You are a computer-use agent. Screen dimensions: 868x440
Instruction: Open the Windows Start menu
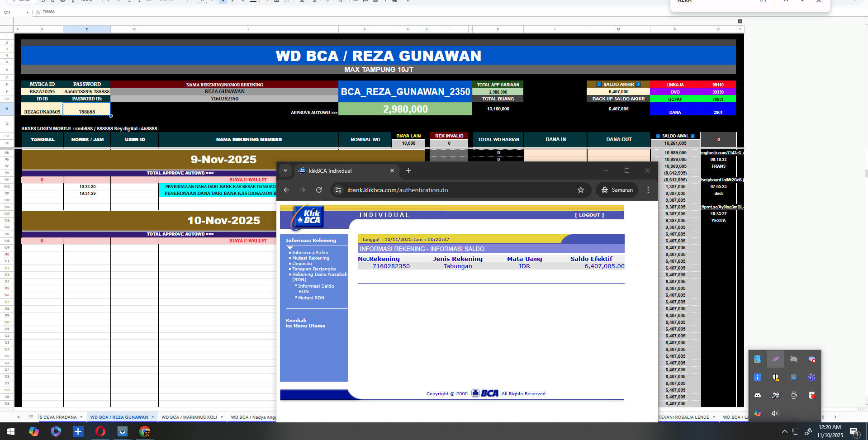[x=11, y=431]
